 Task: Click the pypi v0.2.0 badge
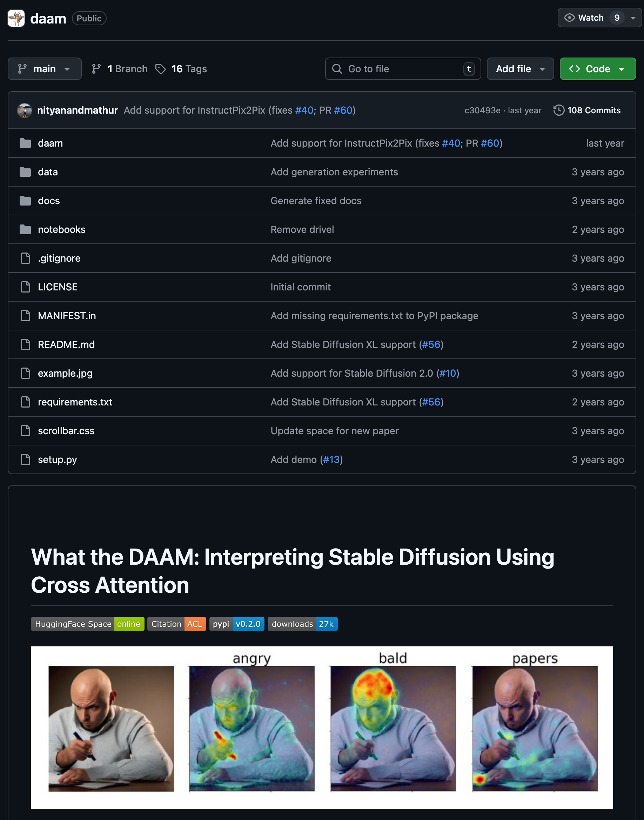[x=237, y=624]
